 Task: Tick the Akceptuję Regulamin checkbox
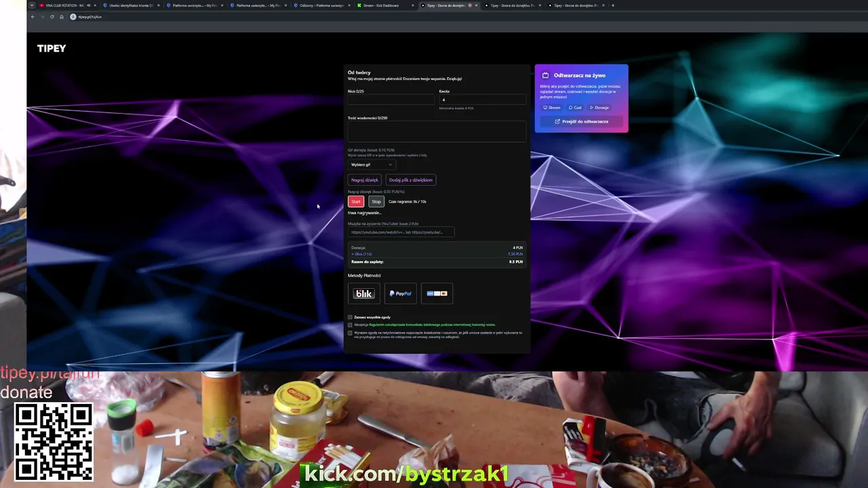350,325
